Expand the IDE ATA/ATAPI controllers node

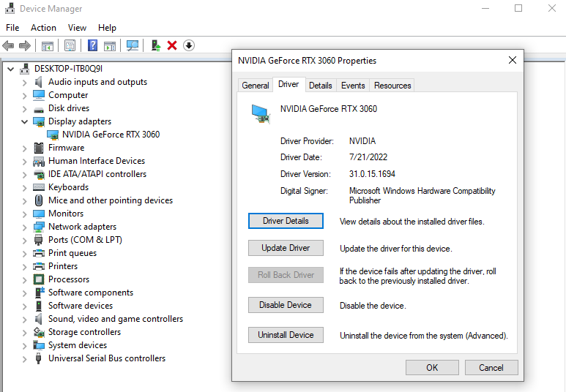(24, 175)
